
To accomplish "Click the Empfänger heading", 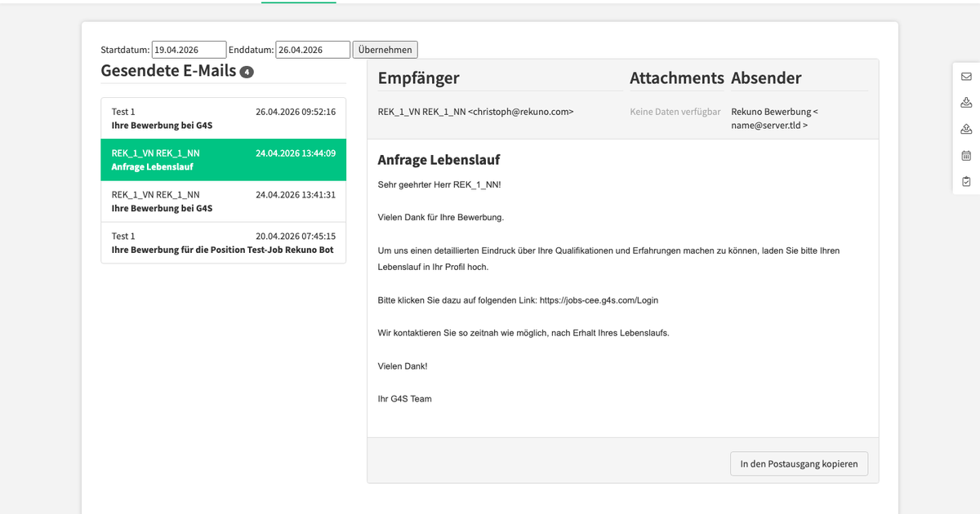I will point(418,78).
